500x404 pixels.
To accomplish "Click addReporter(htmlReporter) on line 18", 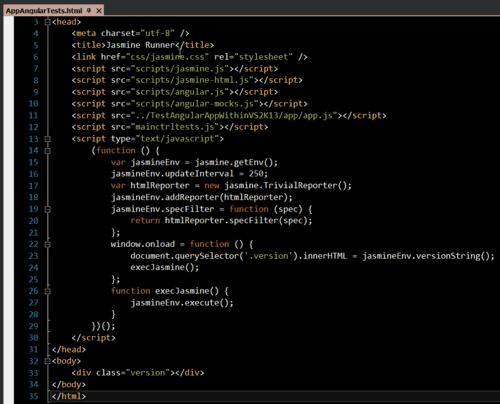I will tap(226, 197).
